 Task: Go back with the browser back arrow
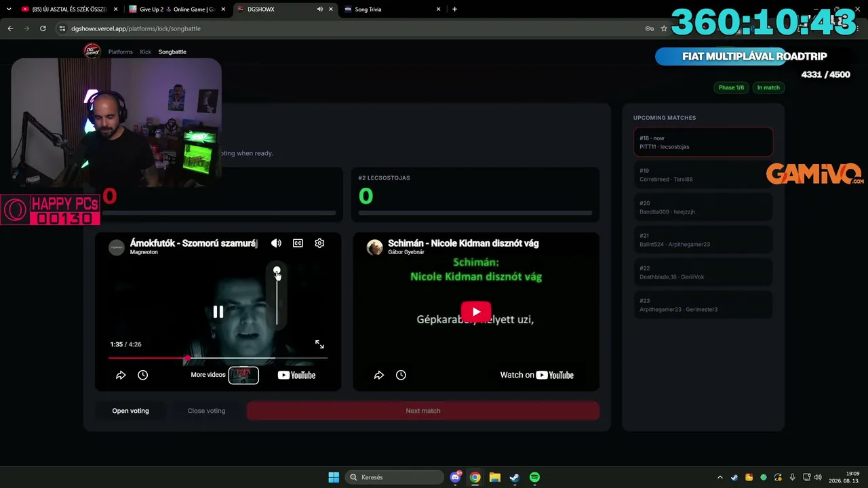click(x=10, y=28)
